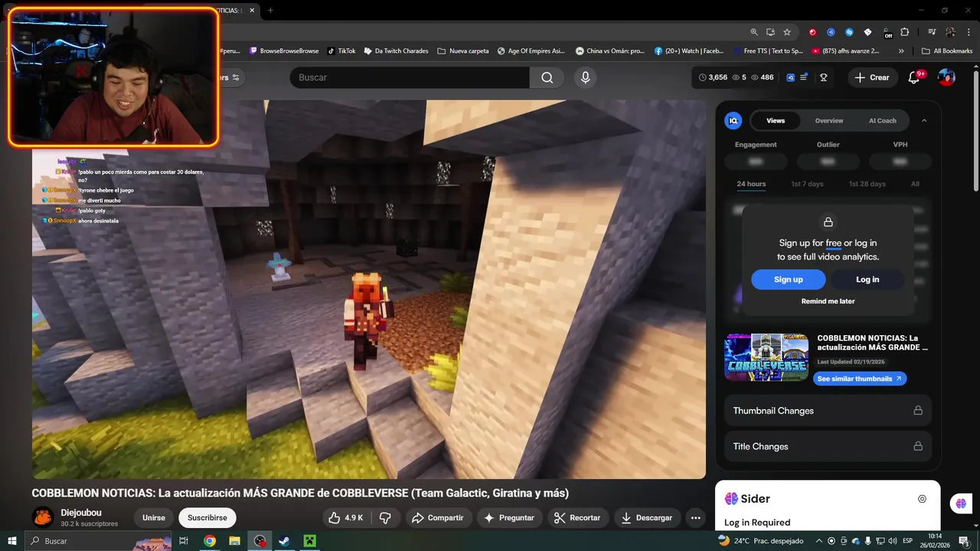The width and height of the screenshot is (980, 551).
Task: Click the floating Sider brain icon
Action: (x=960, y=504)
